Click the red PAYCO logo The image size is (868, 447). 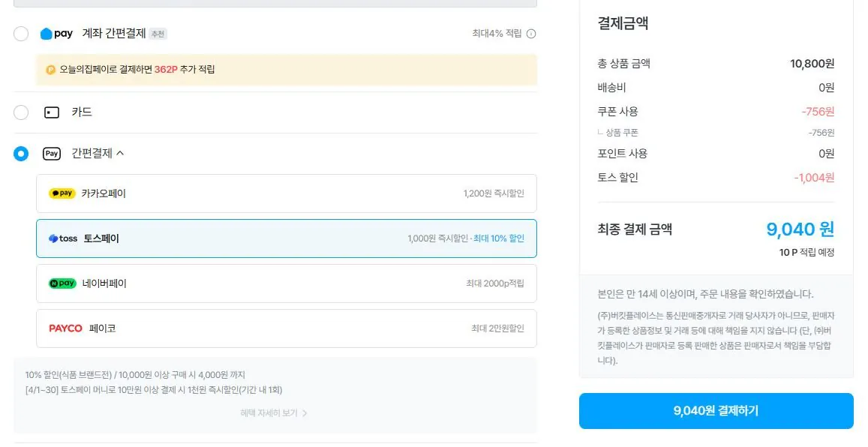(65, 328)
